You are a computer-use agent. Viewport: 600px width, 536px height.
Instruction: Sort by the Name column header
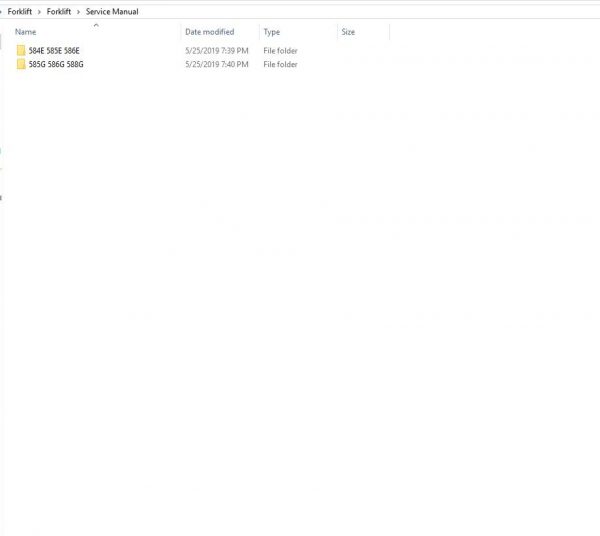click(x=26, y=32)
